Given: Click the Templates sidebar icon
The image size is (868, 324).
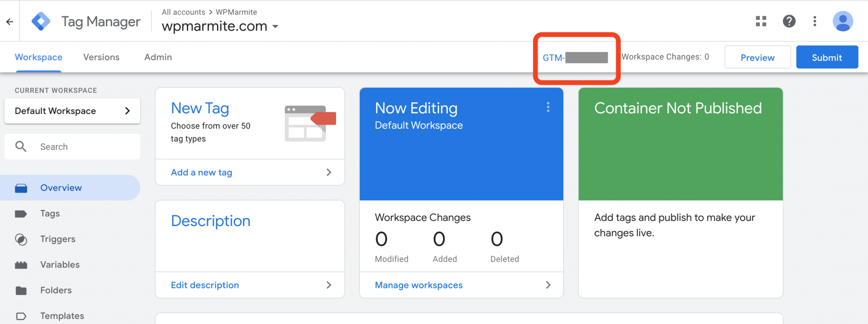Looking at the screenshot, I should 21,316.
